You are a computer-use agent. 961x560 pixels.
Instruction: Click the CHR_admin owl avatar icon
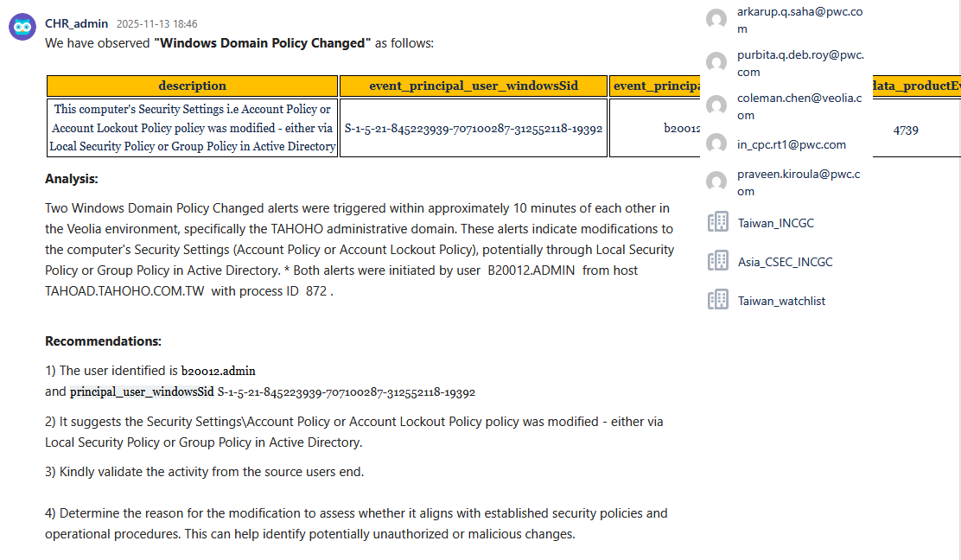click(x=22, y=27)
